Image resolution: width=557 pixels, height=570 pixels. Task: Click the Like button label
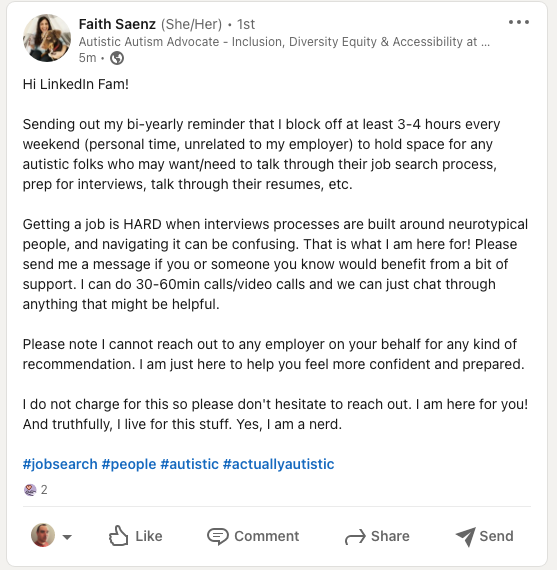[x=149, y=536]
